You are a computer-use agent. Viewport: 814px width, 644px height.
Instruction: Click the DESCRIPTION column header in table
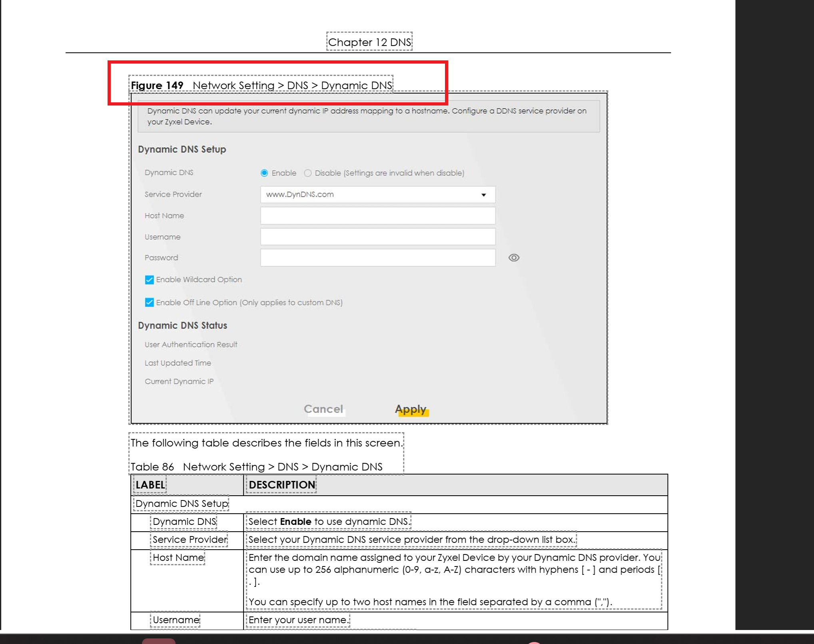[x=281, y=485]
